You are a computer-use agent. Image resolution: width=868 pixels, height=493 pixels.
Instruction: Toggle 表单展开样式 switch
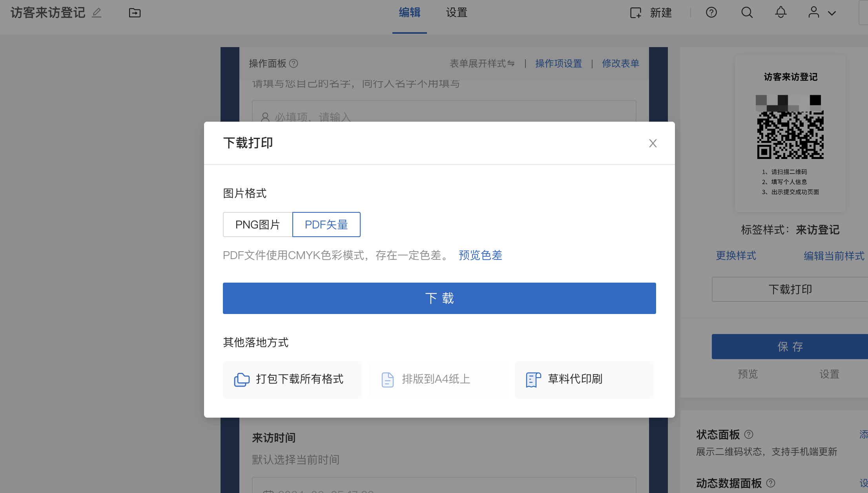point(482,63)
